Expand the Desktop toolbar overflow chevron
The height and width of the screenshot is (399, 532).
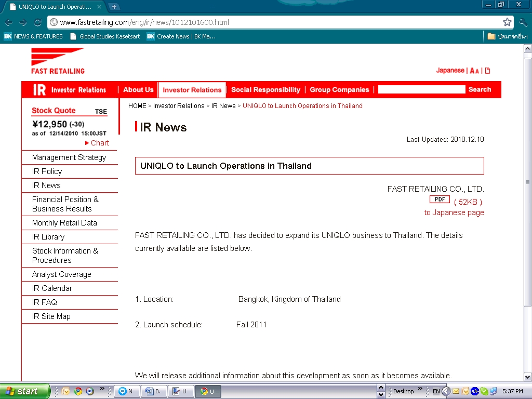(x=420, y=389)
